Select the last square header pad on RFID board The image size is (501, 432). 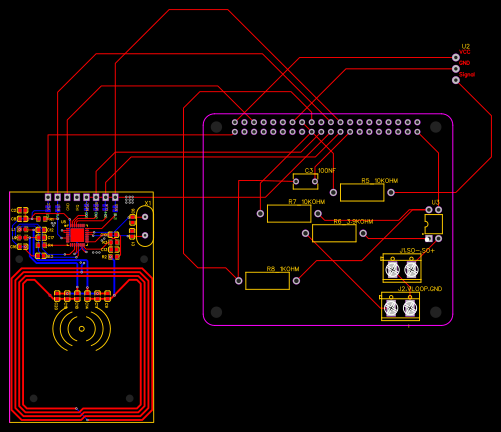click(115, 197)
